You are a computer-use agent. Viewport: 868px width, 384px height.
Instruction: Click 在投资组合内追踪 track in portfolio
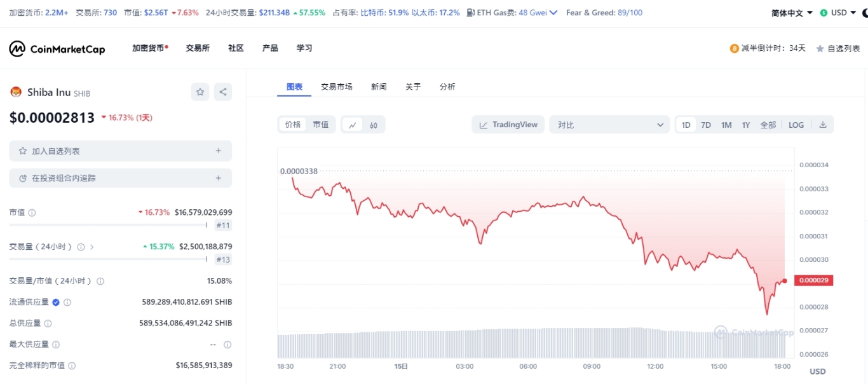click(x=121, y=179)
